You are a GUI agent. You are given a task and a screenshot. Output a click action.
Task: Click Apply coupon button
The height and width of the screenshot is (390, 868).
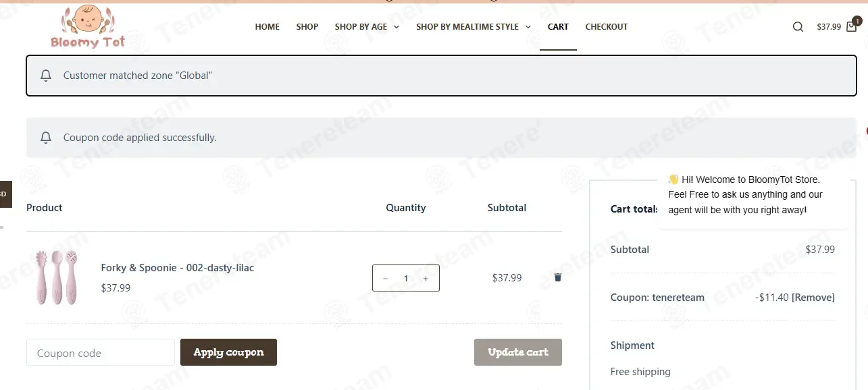point(228,352)
